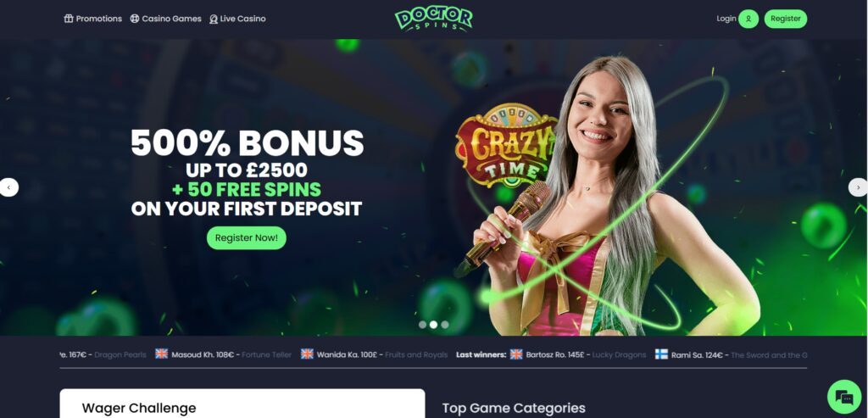Click the Register button in header

pyautogui.click(x=786, y=19)
